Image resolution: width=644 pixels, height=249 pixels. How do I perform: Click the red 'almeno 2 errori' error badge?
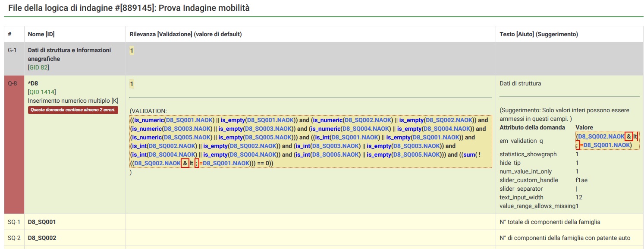73,110
